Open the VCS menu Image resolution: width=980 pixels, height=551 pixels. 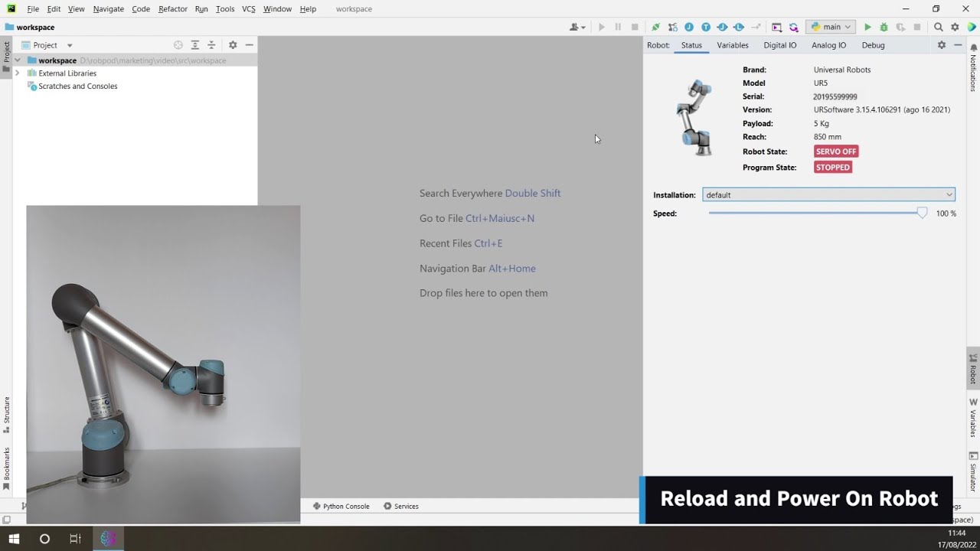[x=249, y=9]
